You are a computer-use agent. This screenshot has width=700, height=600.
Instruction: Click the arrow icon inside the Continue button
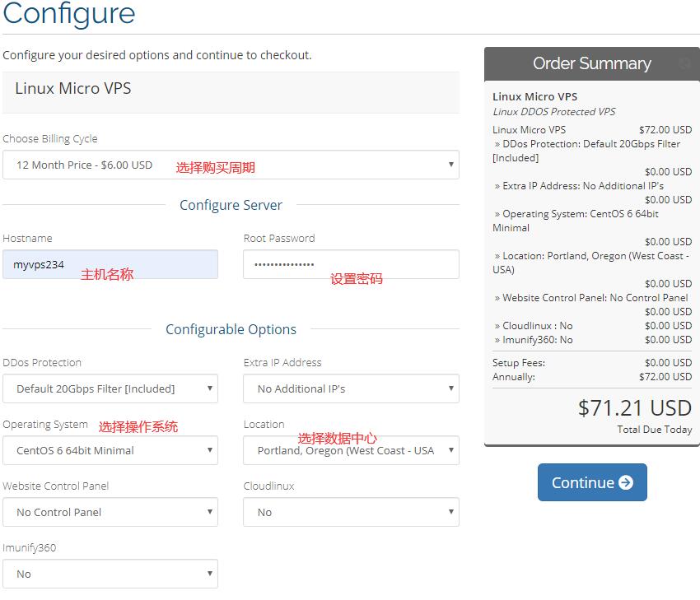tap(625, 482)
